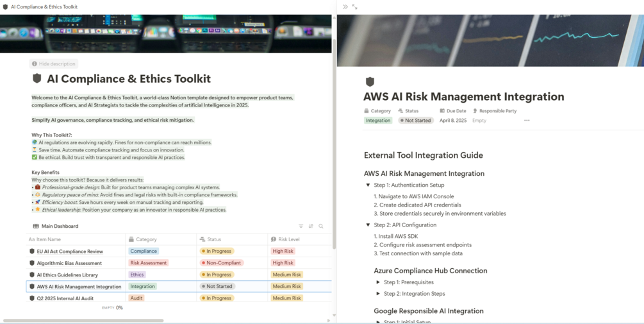Image resolution: width=644 pixels, height=324 pixels.
Task: Open the page in full view with the expand arrows icon
Action: (355, 6)
